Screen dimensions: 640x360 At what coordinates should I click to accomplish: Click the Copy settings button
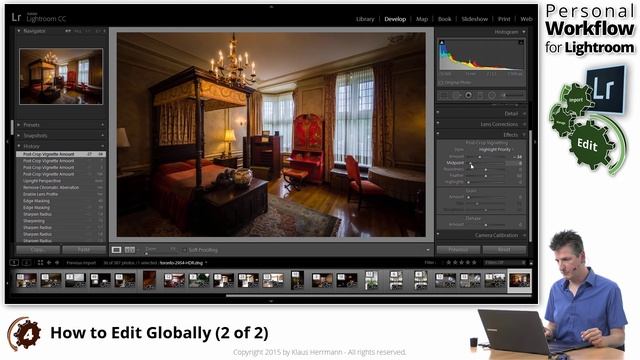pos(38,249)
